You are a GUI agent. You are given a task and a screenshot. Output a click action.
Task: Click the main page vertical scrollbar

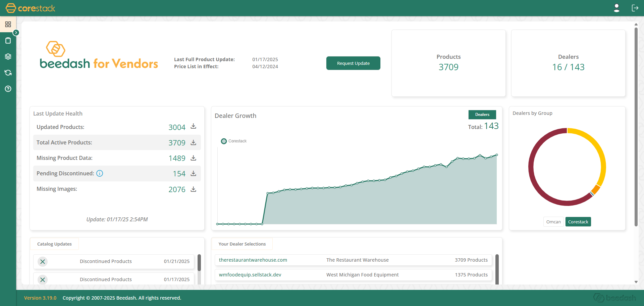pos(636,127)
